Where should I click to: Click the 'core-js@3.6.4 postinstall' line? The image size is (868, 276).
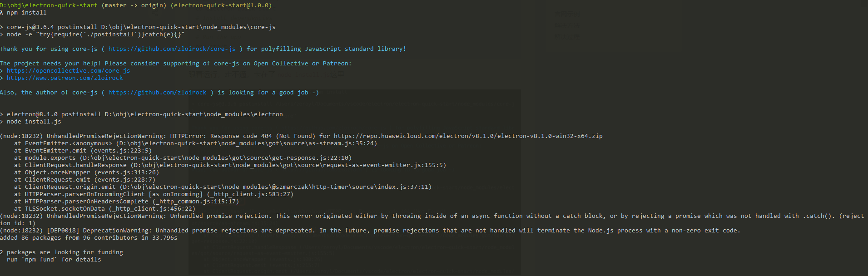[138, 27]
